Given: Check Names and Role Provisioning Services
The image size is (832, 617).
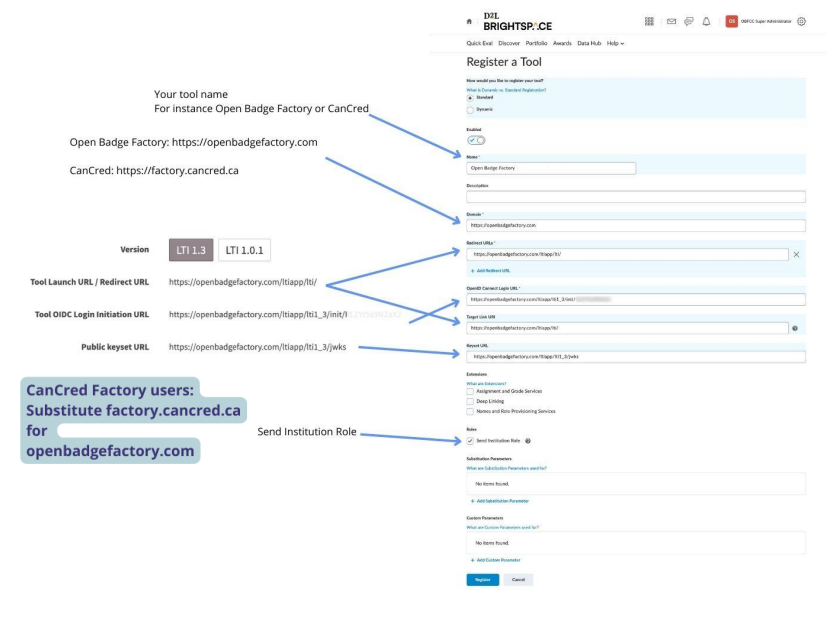Looking at the screenshot, I should point(470,412).
